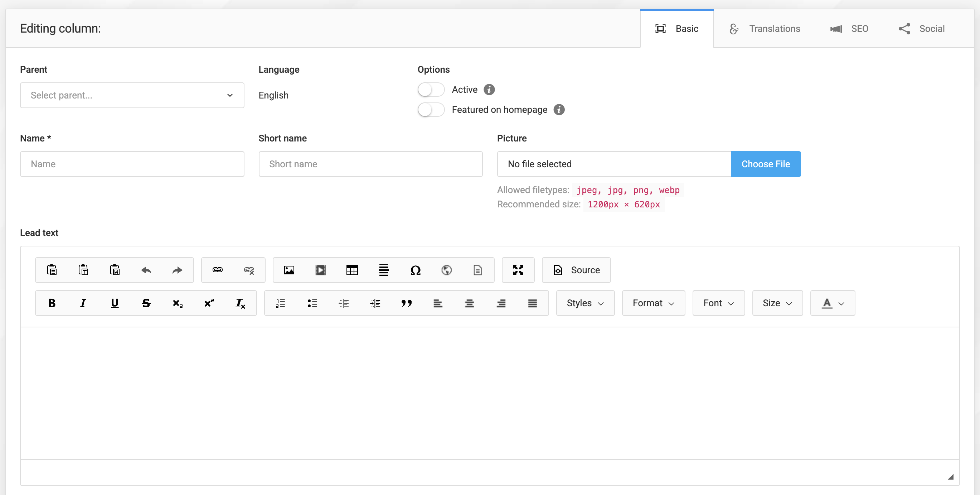Image resolution: width=980 pixels, height=495 pixels.
Task: Open the Format dropdown
Action: pos(653,303)
